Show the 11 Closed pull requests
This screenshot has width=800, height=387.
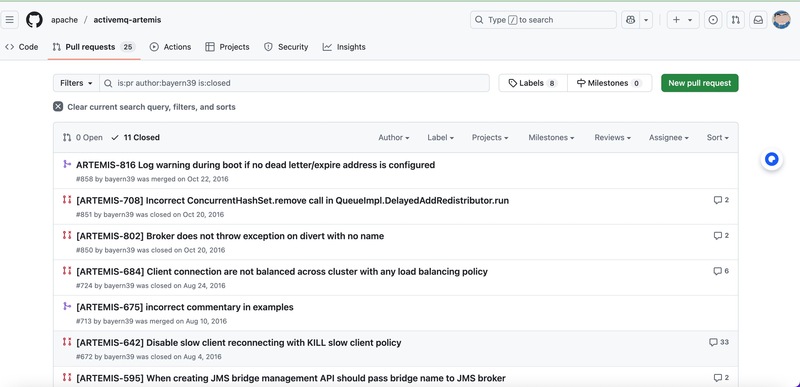click(135, 138)
